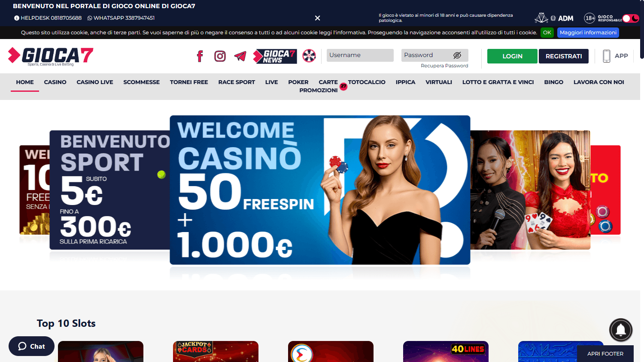Open the Instagram icon link
The width and height of the screenshot is (644, 362).
coord(220,56)
